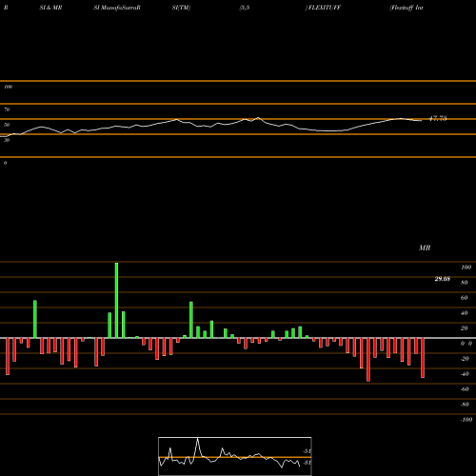
Task: Click the 'Flexituff Int' company name text
Action: click(407, 8)
